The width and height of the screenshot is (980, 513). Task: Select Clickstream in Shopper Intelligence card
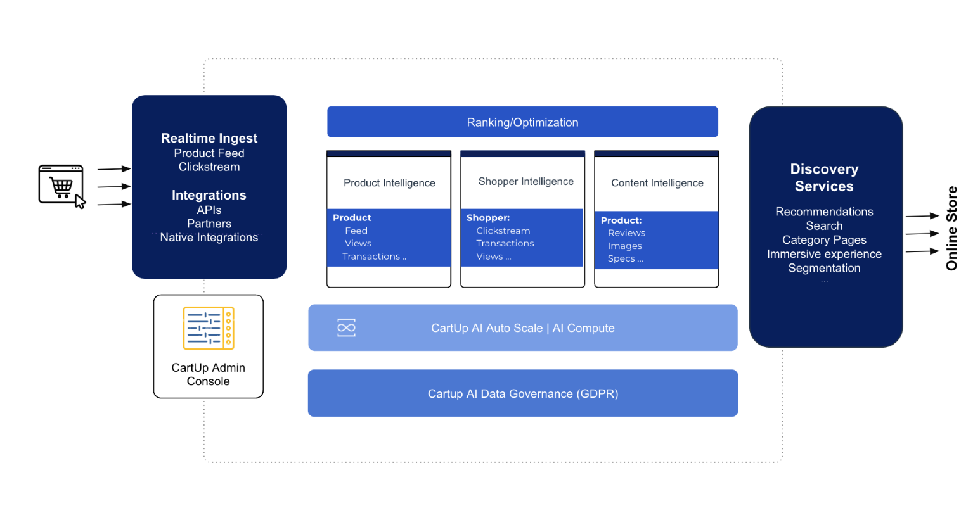tap(503, 231)
